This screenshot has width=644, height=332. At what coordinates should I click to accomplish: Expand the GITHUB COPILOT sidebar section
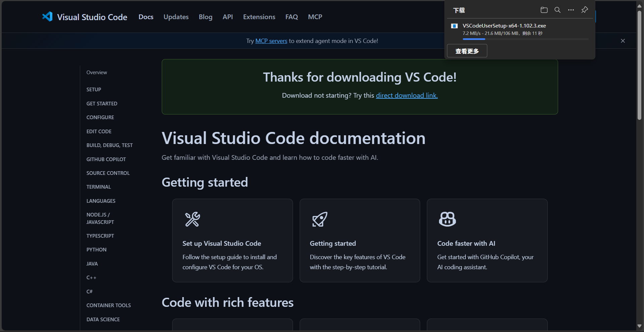point(106,159)
